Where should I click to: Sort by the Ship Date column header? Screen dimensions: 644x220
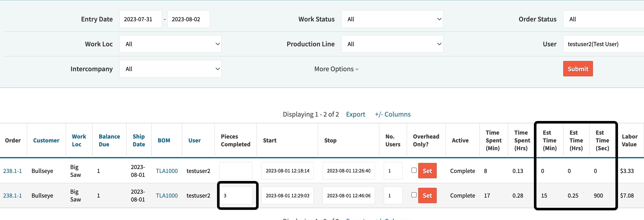point(139,140)
